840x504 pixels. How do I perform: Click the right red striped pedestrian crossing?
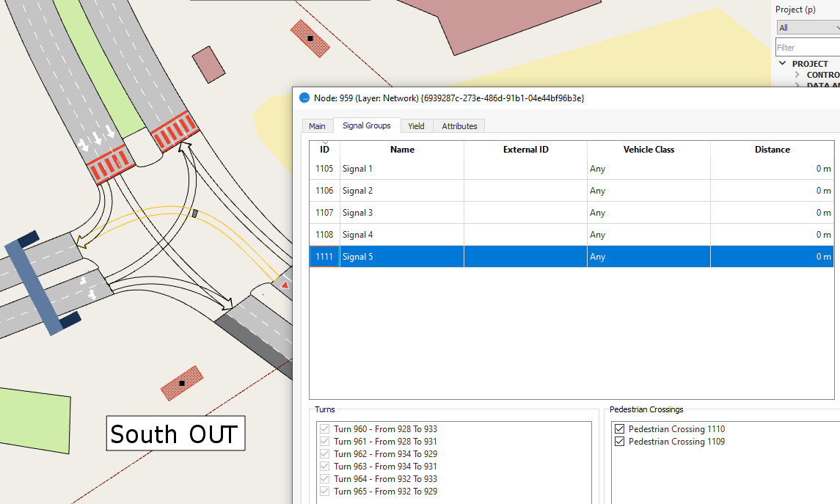coord(175,131)
